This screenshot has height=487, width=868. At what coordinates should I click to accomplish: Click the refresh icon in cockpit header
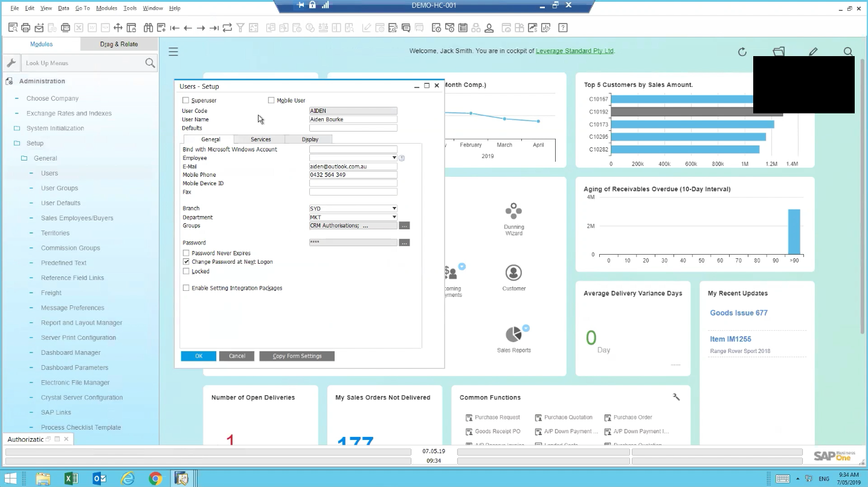742,52
